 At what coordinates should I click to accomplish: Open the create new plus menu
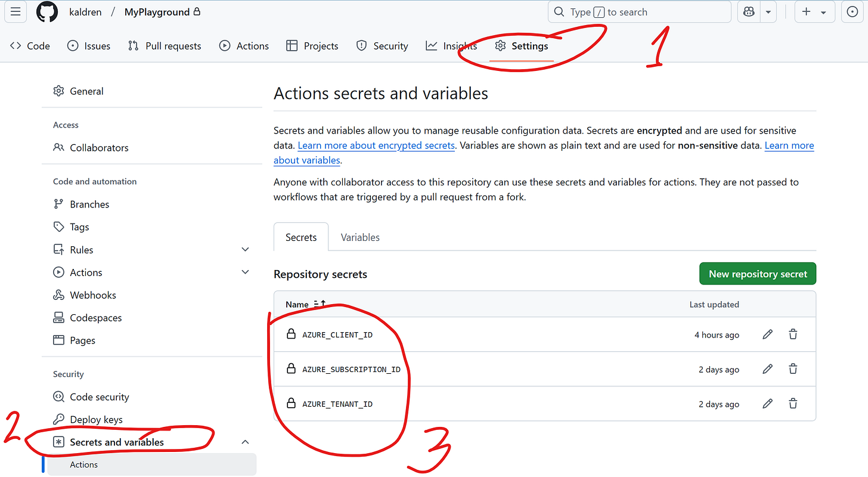pos(814,12)
